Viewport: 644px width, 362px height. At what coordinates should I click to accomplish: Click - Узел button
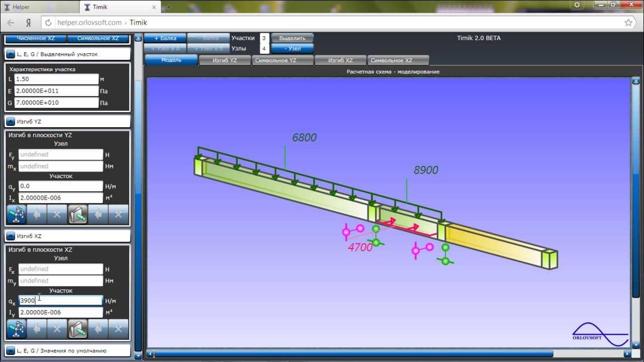(x=292, y=49)
